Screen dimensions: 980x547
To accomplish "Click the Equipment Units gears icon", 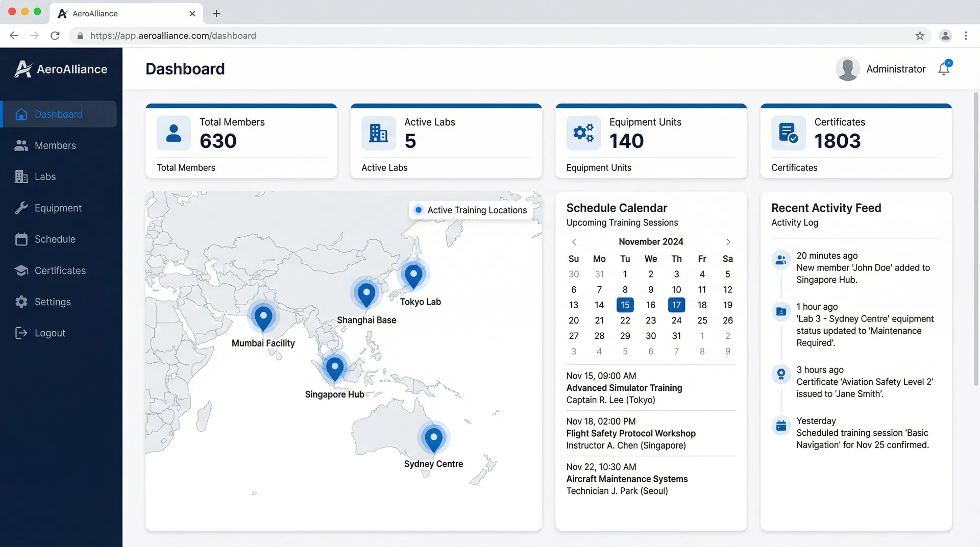I will pyautogui.click(x=583, y=133).
